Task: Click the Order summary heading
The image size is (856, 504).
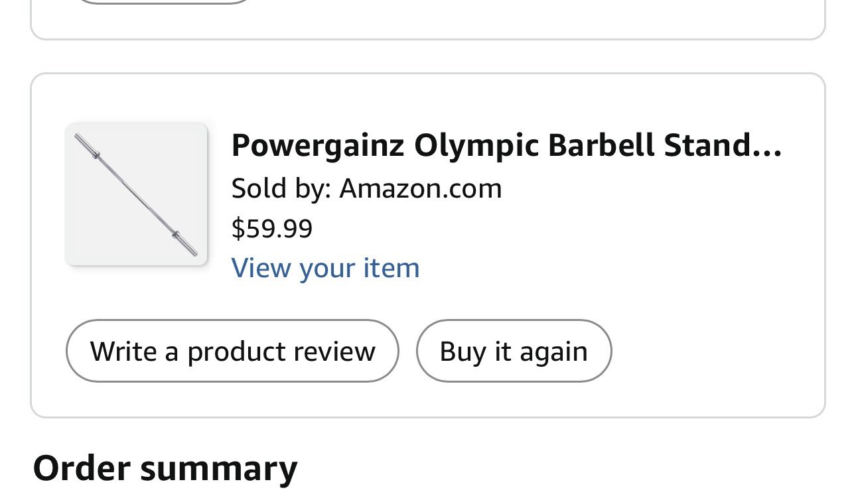Action: (x=165, y=468)
